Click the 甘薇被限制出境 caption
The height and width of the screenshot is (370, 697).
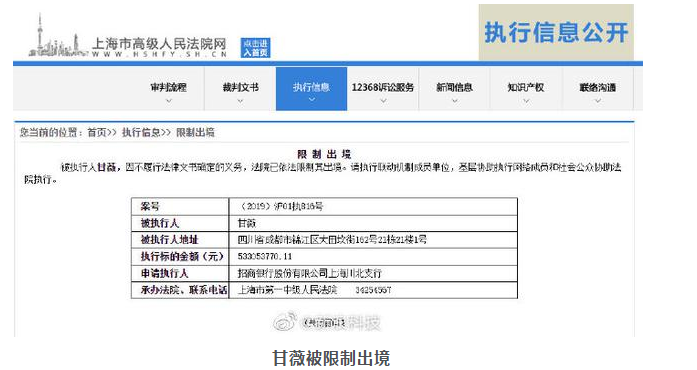pos(331,358)
